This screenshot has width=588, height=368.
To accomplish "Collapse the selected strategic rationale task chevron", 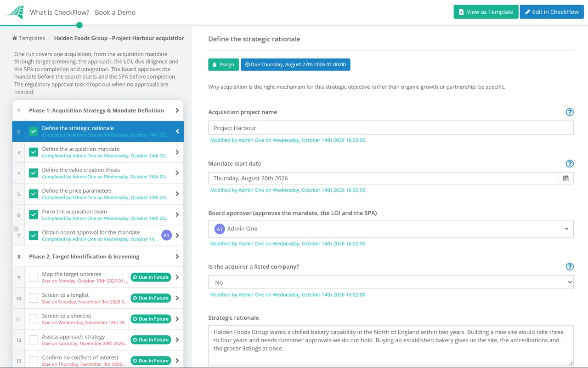I will [177, 132].
